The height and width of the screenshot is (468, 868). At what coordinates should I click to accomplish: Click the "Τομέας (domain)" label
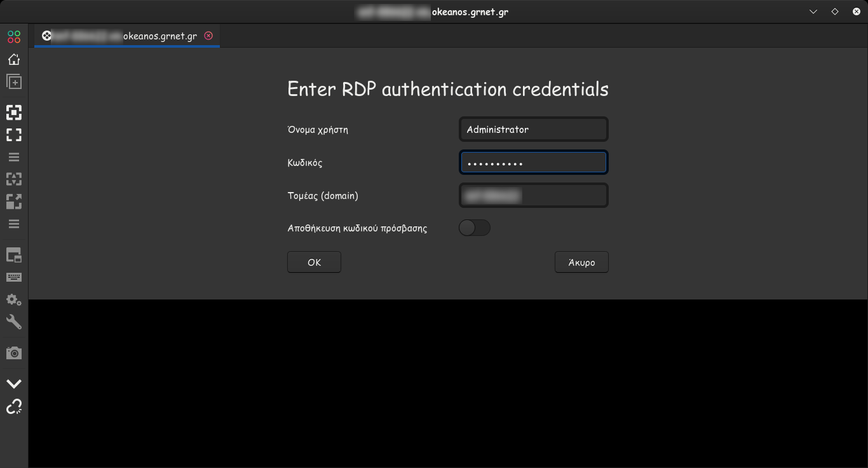coord(323,196)
